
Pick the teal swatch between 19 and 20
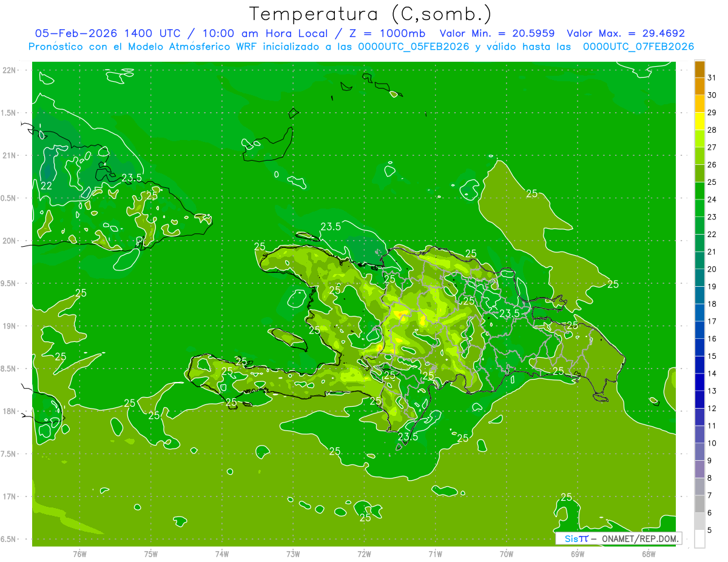point(699,278)
